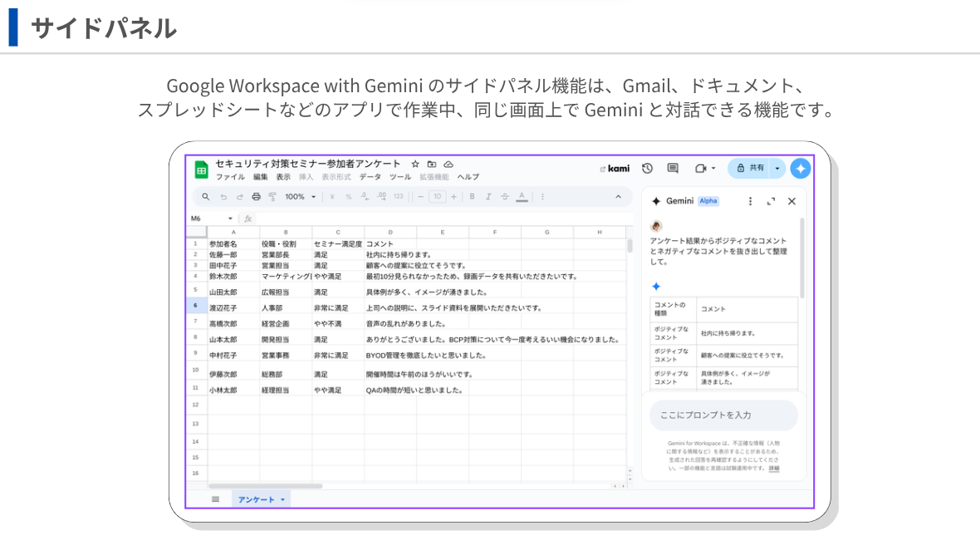
Task: Toggle strikethrough formatting
Action: (505, 197)
